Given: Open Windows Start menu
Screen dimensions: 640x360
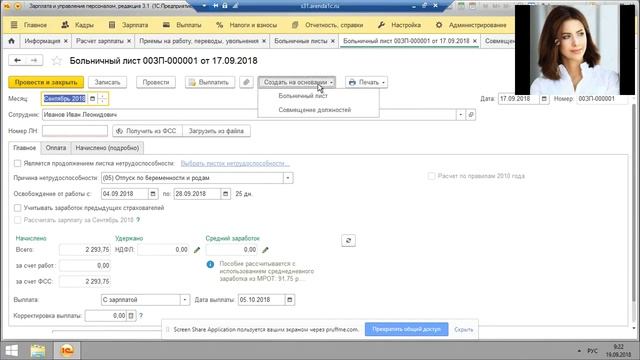Looking at the screenshot, I should 11,351.
